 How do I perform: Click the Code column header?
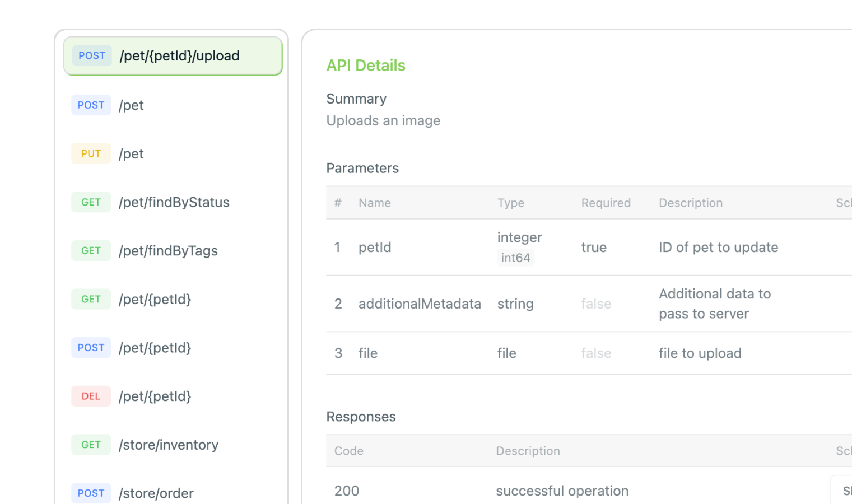(x=349, y=451)
